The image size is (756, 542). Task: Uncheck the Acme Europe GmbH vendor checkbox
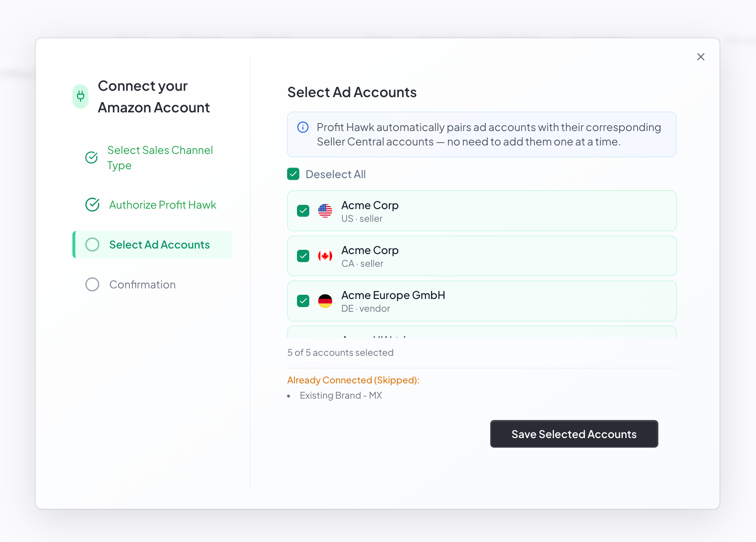click(x=303, y=301)
